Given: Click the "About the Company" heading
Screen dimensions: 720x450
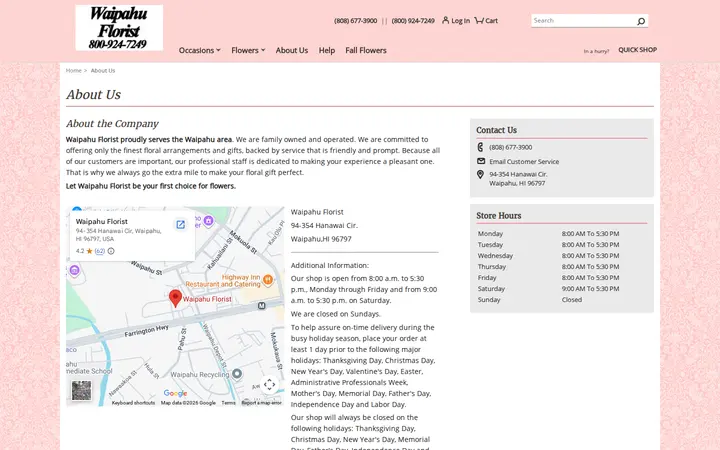Looking at the screenshot, I should click(x=112, y=124).
